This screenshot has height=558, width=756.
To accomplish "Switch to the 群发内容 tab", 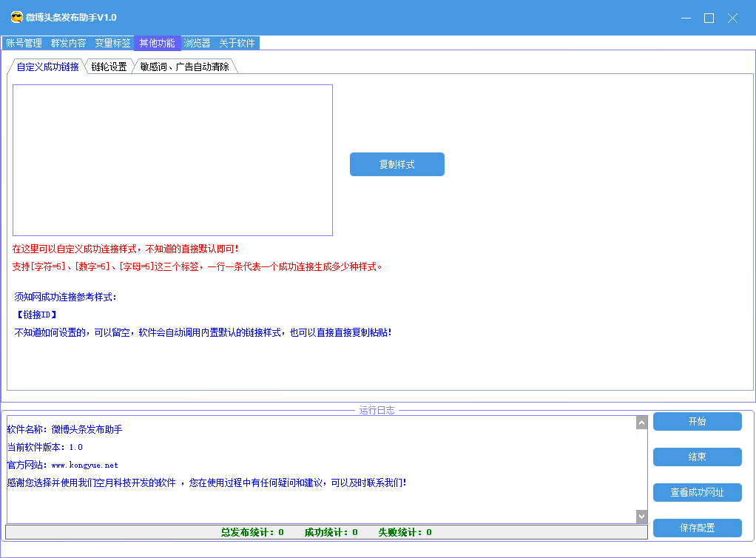I will point(69,43).
